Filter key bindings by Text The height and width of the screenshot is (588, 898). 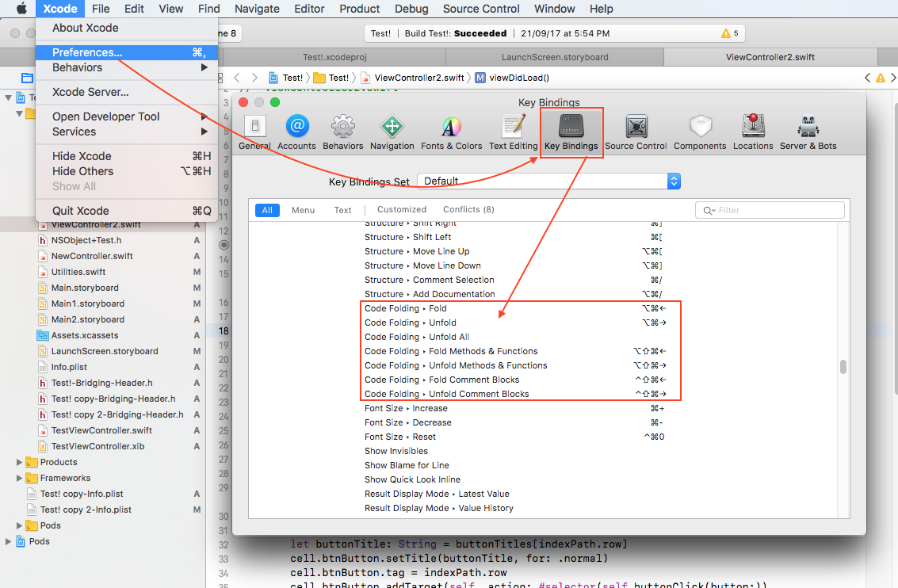click(343, 210)
